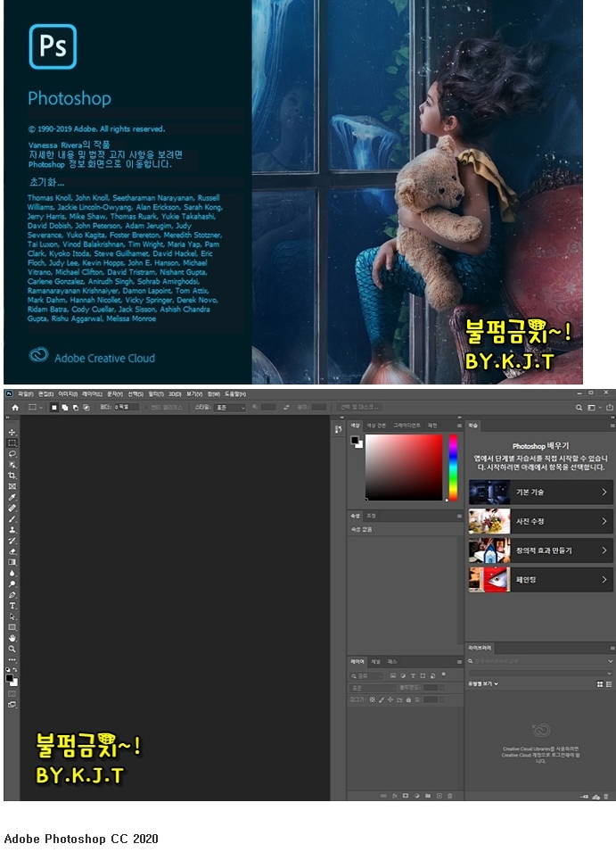
Task: Select the Eraser tool
Action: click(x=12, y=551)
